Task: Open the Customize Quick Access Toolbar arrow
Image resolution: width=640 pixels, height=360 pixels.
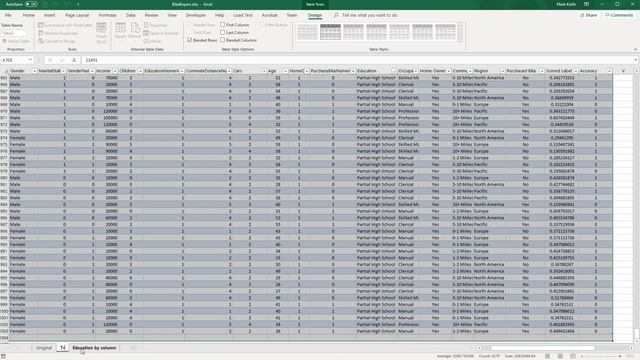Action: 78,4
